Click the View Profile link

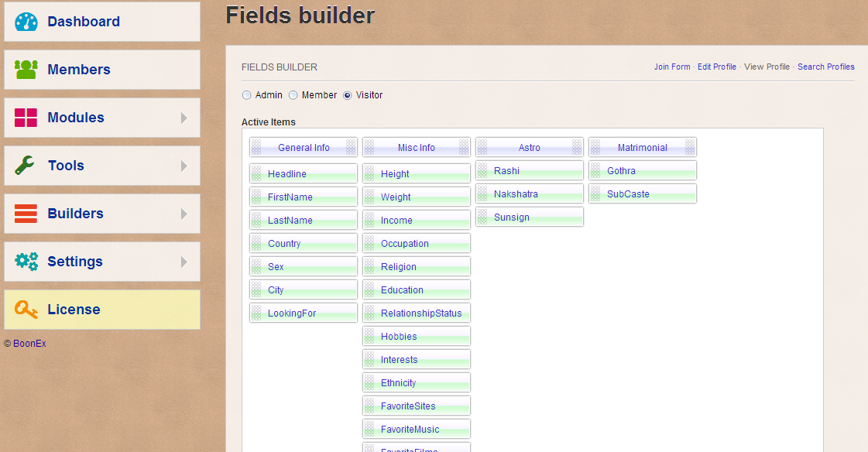767,67
